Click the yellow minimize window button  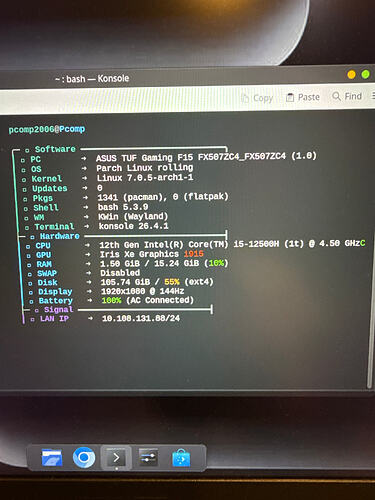coord(351,74)
